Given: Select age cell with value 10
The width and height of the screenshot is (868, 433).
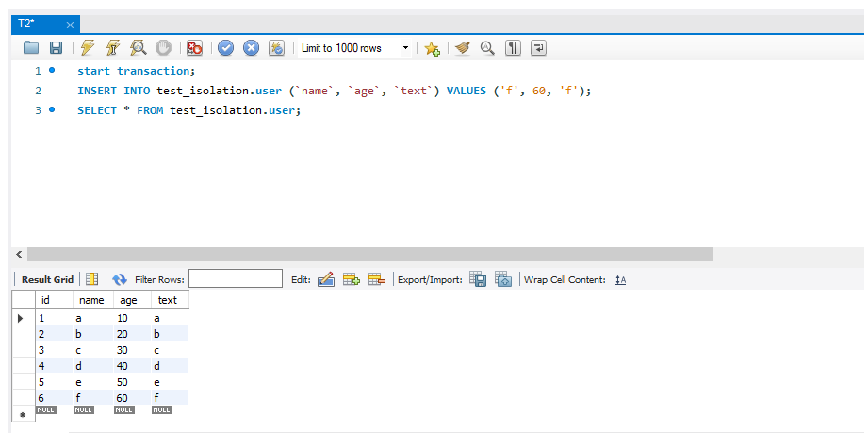Looking at the screenshot, I should click(x=132, y=318).
